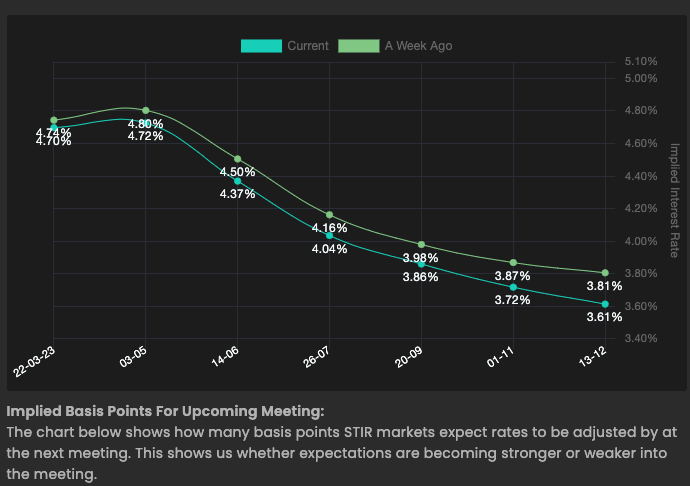Select the A Week Ago point at 20-09
Viewport: 690px width, 486px height.
click(x=421, y=244)
